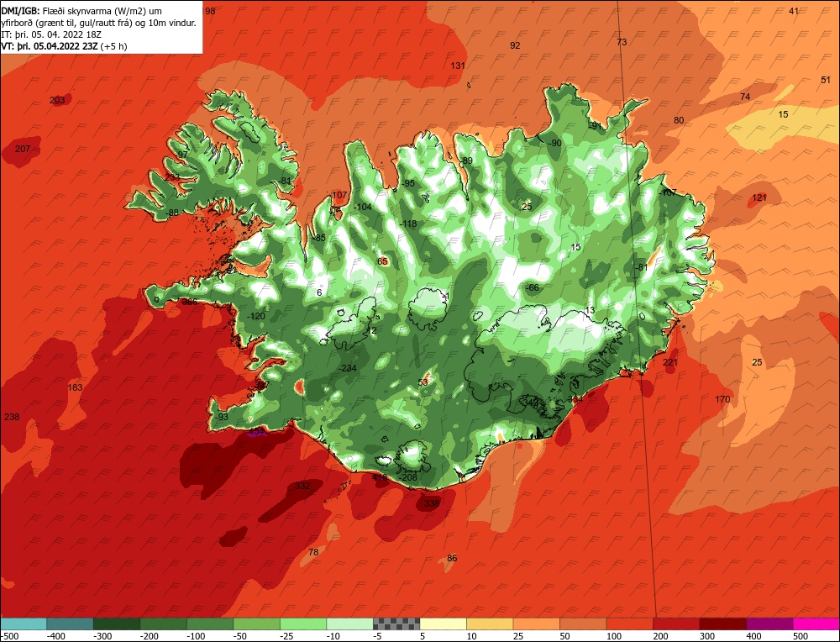
Task: Pick the dark maroon 300 to 400 legend swatch
Action: (723, 624)
